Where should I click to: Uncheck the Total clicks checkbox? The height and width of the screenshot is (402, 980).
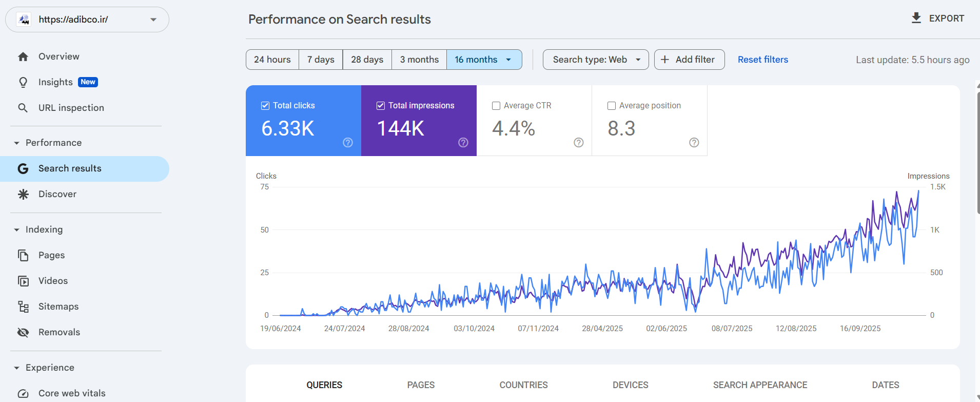pyautogui.click(x=265, y=106)
